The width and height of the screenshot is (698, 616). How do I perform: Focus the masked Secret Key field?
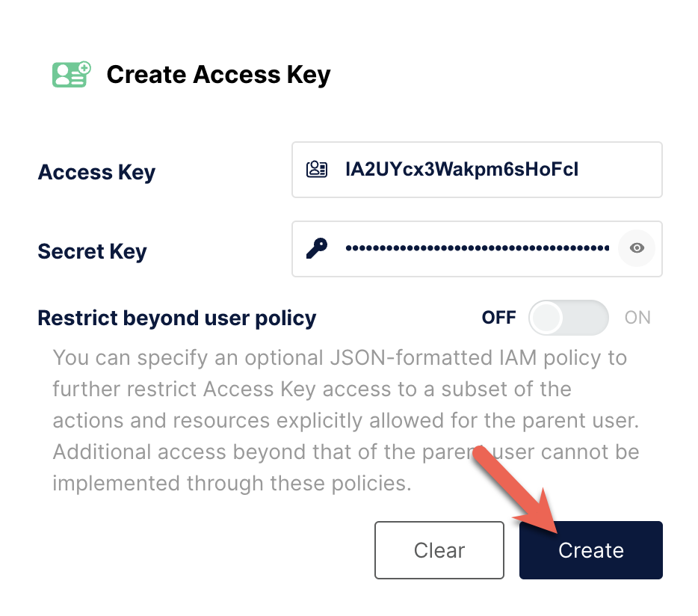pos(477,248)
